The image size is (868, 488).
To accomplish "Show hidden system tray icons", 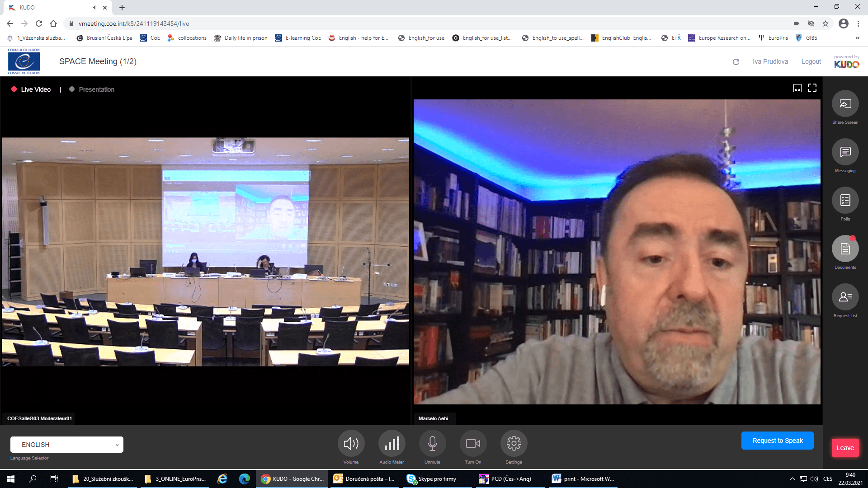I will [x=792, y=479].
